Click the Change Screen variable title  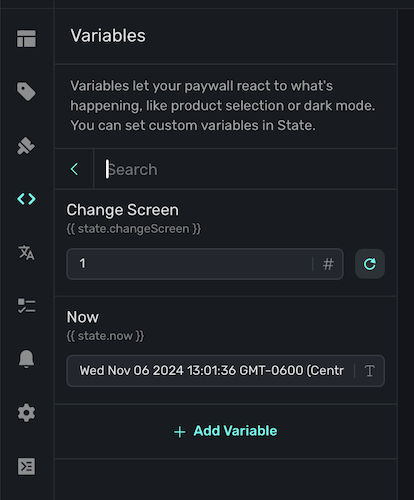coord(123,210)
